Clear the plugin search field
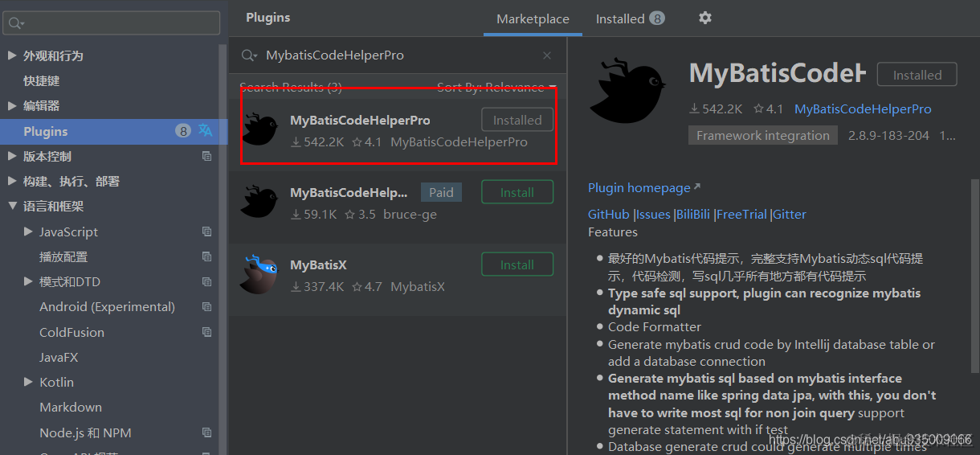Image resolution: width=980 pixels, height=455 pixels. pyautogui.click(x=547, y=55)
